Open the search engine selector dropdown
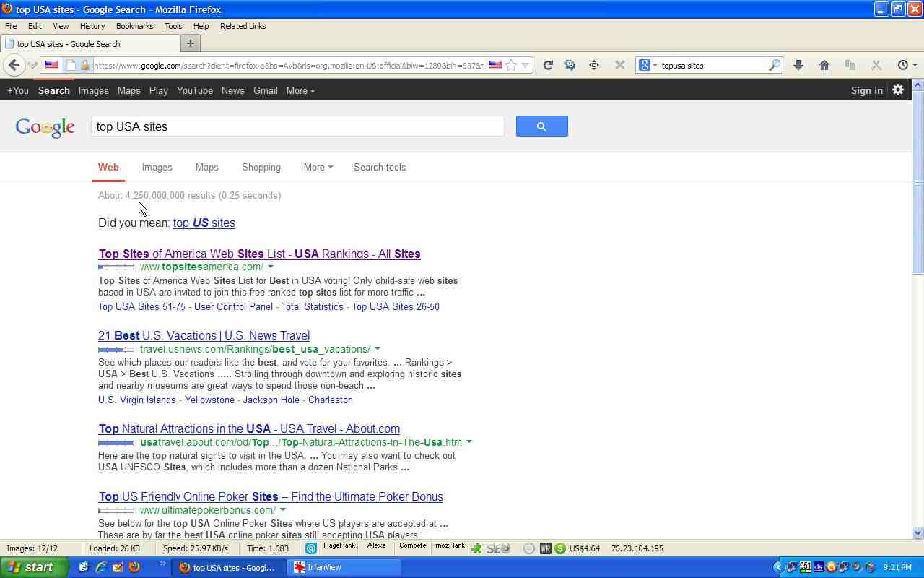This screenshot has width=924, height=578. coord(655,65)
